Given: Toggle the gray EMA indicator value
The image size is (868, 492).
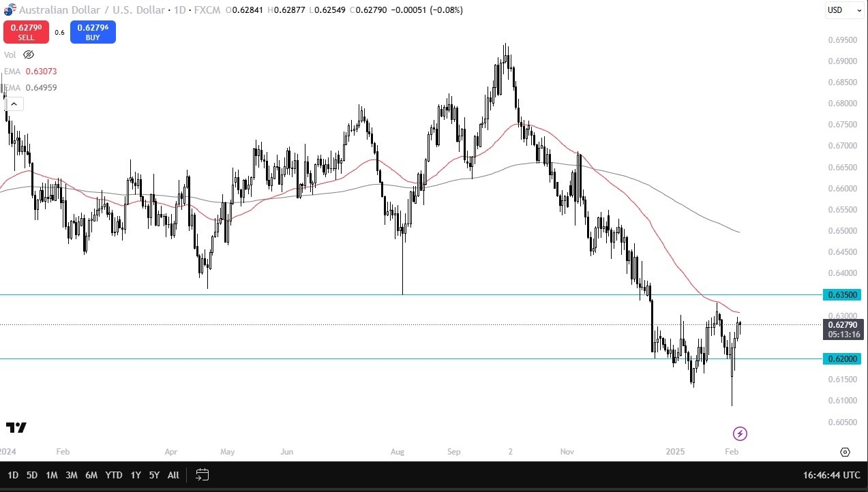Looking at the screenshot, I should pyautogui.click(x=41, y=87).
